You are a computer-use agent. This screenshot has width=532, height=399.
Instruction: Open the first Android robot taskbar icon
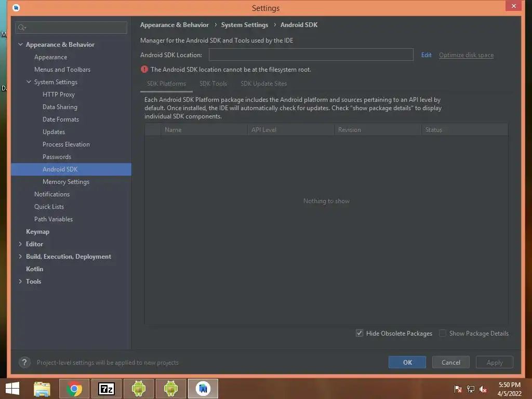[138, 389]
